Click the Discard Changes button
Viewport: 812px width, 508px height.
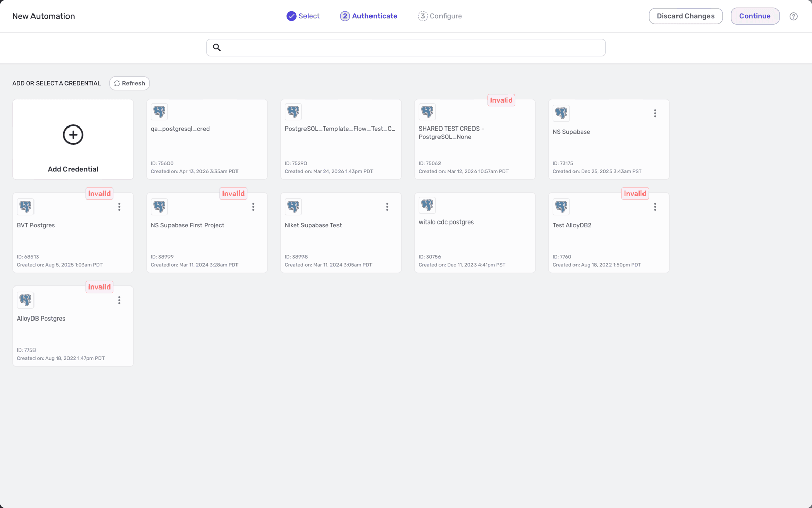[686, 16]
